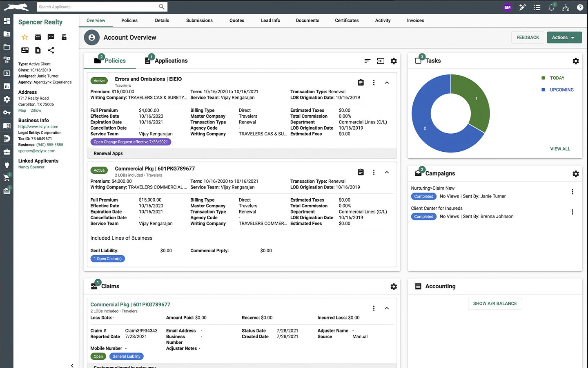Star Spencer Realty as favorite
Screen dimensions: 588x368
pyautogui.click(x=24, y=37)
